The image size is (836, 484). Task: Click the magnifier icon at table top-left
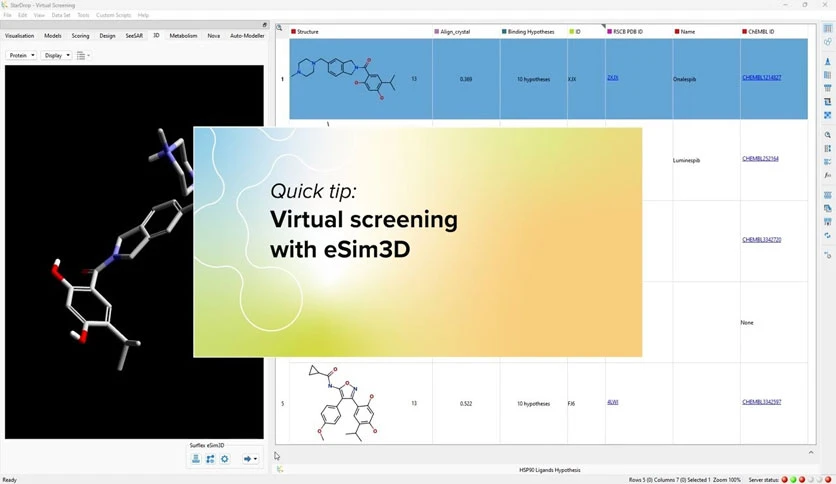pyautogui.click(x=279, y=28)
